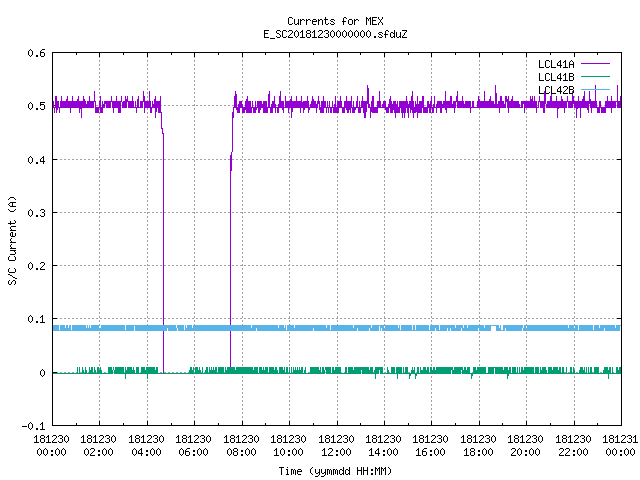The width and height of the screenshot is (640, 480).
Task: Click the chart title 'Currents for MEX'
Action: pos(335,21)
